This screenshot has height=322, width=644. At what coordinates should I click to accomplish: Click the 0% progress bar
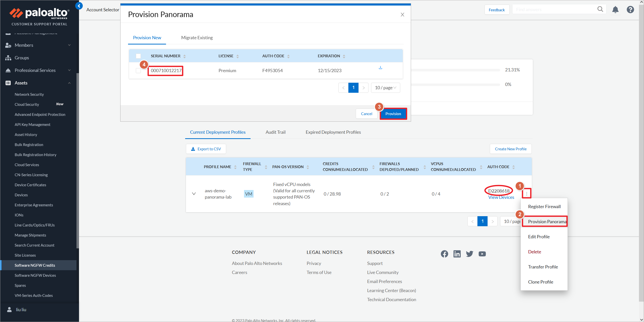(x=456, y=85)
